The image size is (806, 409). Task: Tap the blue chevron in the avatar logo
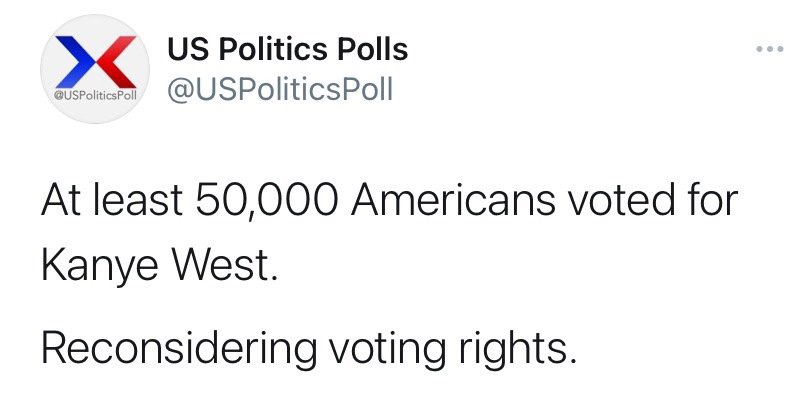(76, 62)
